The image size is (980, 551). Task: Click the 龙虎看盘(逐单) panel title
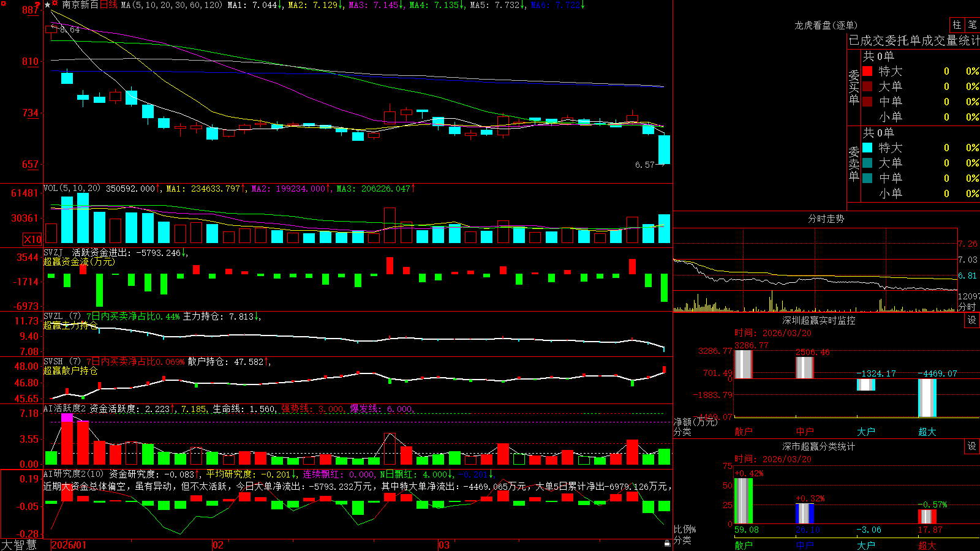click(826, 25)
